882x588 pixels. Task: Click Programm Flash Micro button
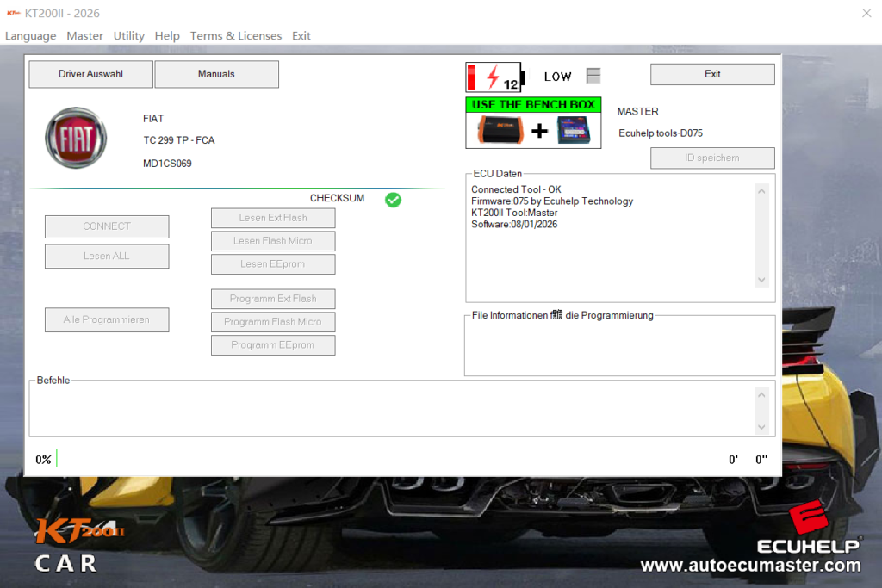(273, 322)
